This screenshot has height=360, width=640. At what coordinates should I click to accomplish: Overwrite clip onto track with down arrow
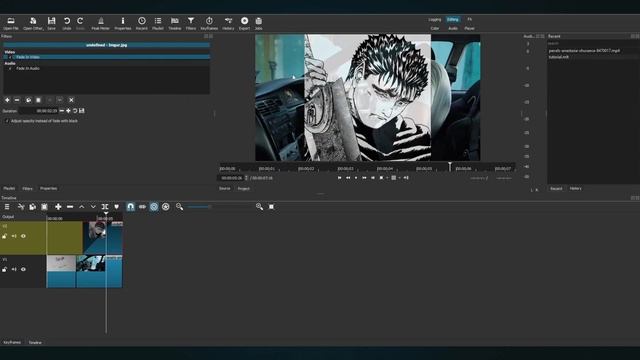(93, 207)
